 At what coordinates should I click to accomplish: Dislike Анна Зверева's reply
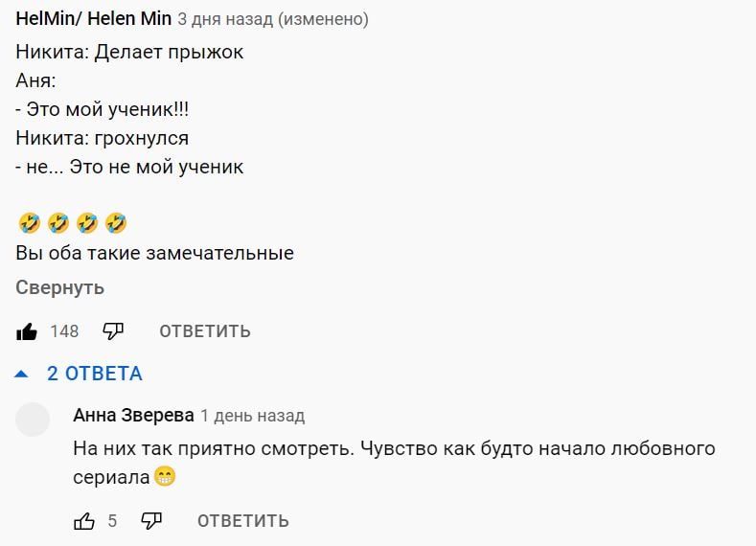coord(151,521)
